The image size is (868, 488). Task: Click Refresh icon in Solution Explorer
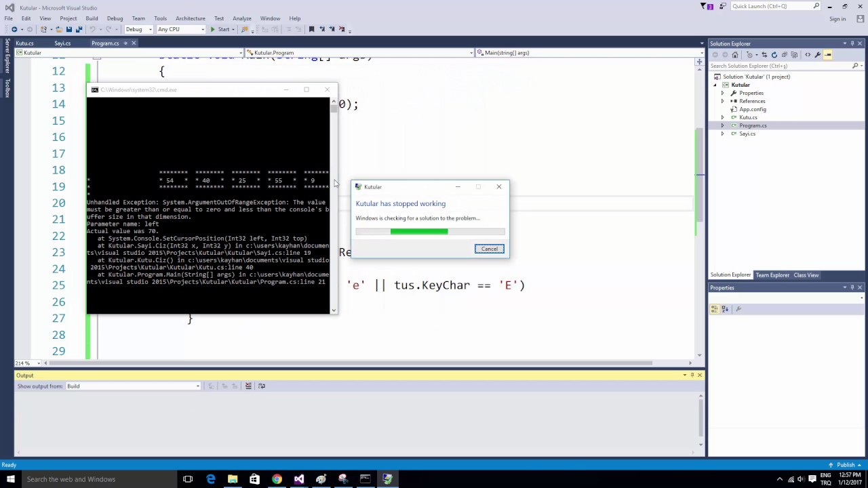tap(774, 55)
